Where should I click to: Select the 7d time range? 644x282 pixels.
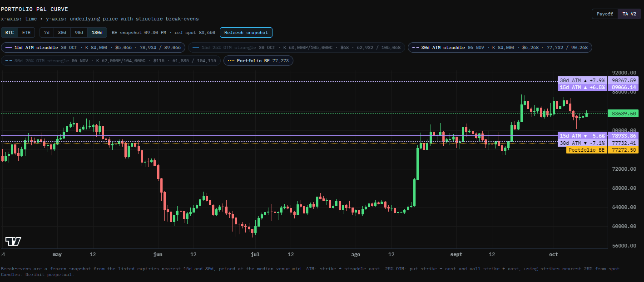(47, 33)
